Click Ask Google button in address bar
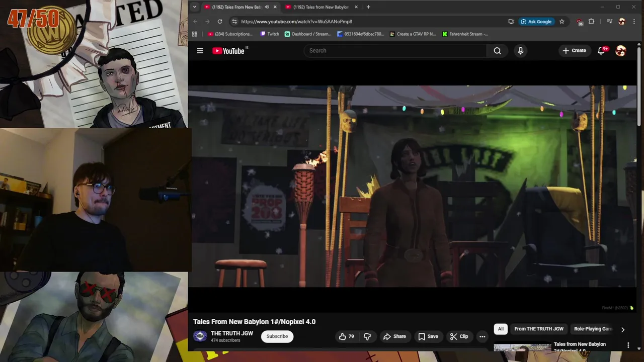Screen dimensions: 644x362 [536, 22]
